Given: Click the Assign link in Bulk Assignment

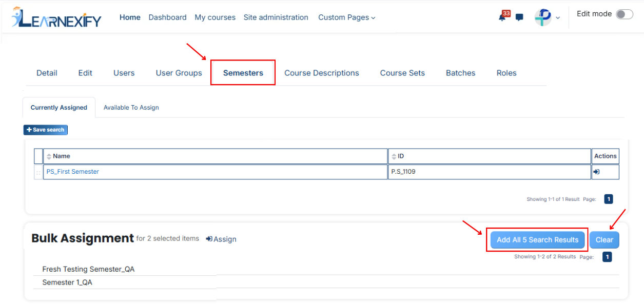Looking at the screenshot, I should pos(221,239).
